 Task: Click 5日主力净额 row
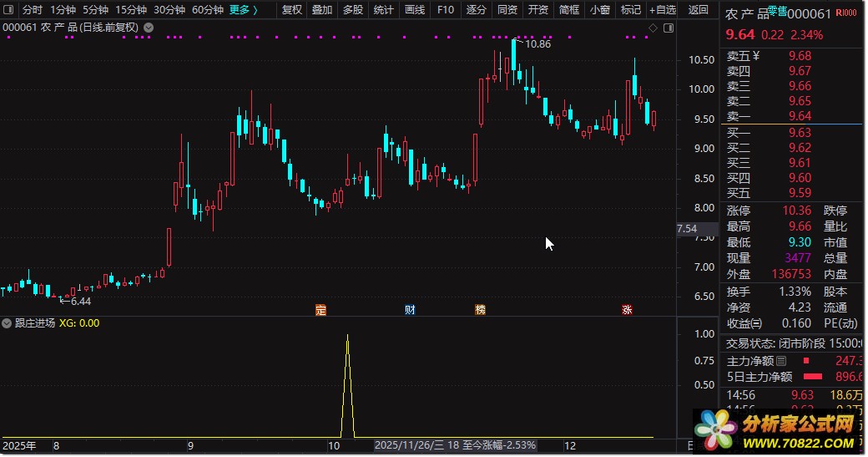(x=794, y=378)
